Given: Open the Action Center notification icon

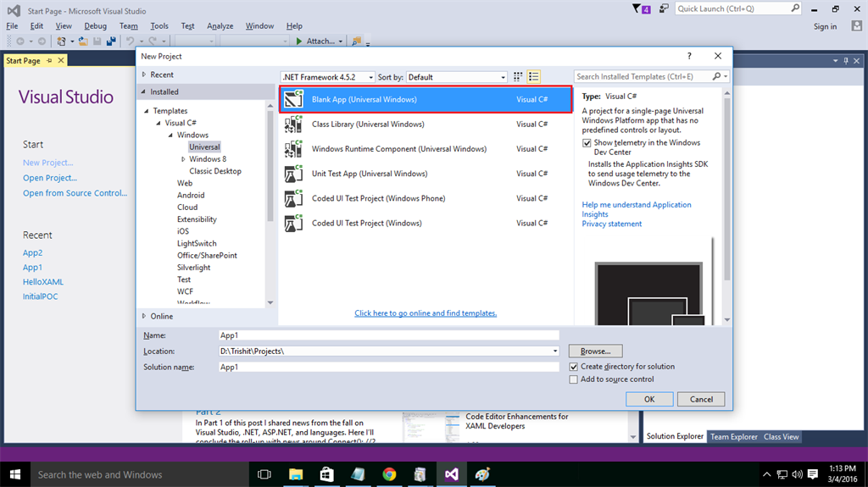Looking at the screenshot, I should tap(813, 474).
